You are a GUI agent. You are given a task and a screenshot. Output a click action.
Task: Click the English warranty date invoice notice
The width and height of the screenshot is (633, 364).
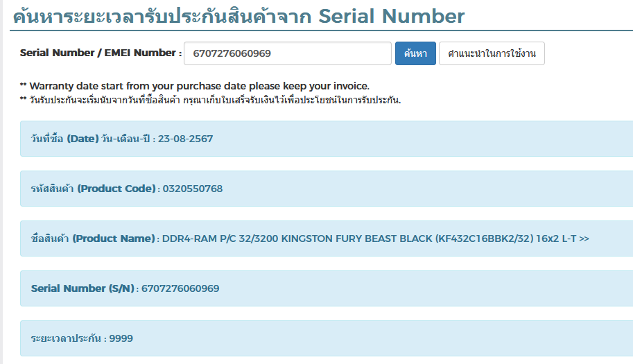(x=198, y=86)
